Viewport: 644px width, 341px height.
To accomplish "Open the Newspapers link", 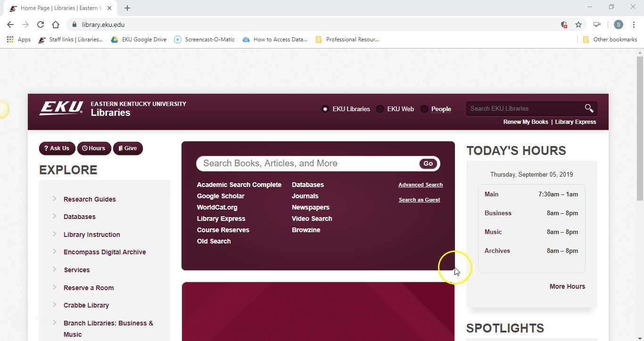I will (x=311, y=207).
